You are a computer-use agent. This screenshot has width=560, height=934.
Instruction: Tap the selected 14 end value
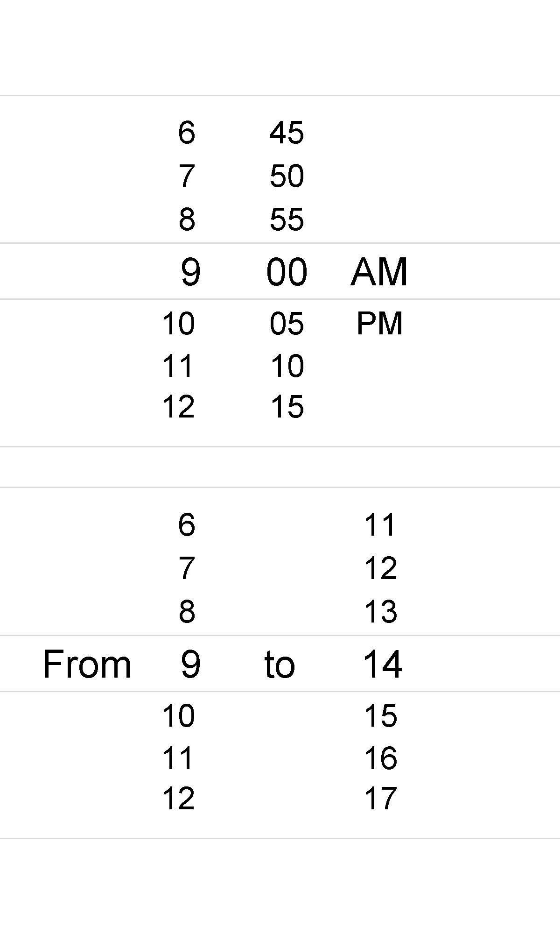point(382,664)
